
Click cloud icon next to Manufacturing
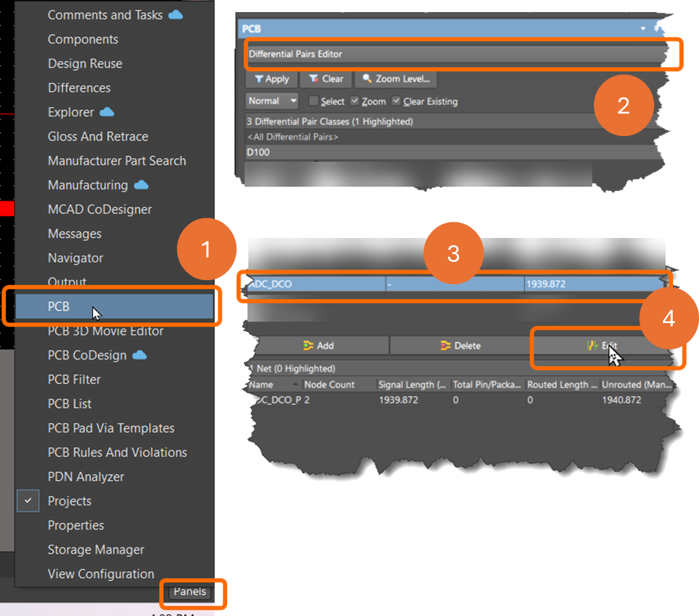141,184
